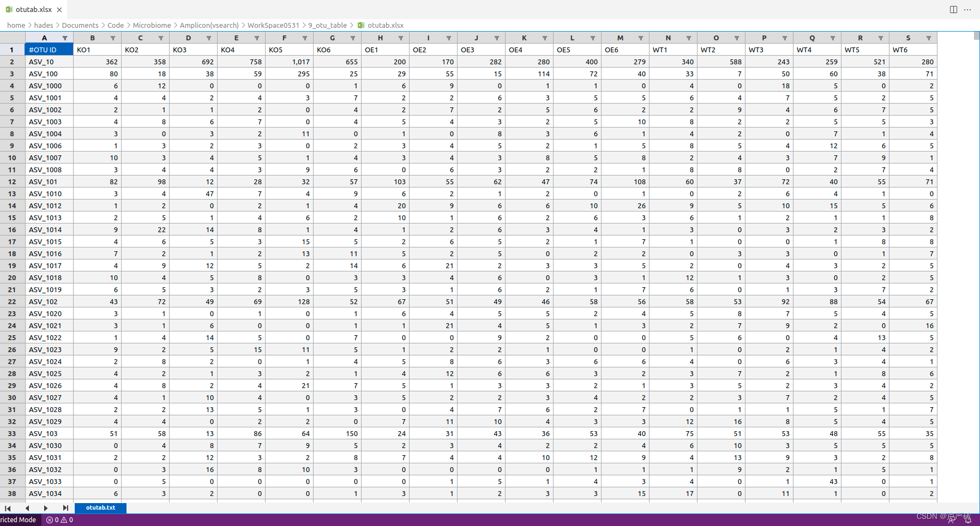Click the home breadcrumb
Screen dimensions: 980x526
(16, 25)
